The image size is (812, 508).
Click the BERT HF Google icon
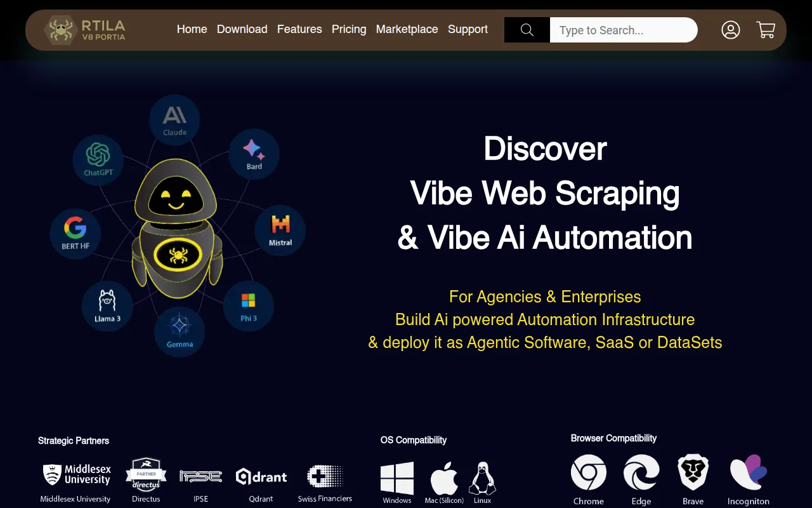point(75,232)
